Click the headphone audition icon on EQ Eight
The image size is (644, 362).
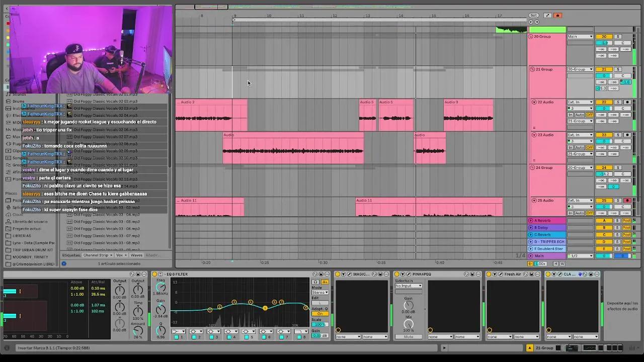315,282
